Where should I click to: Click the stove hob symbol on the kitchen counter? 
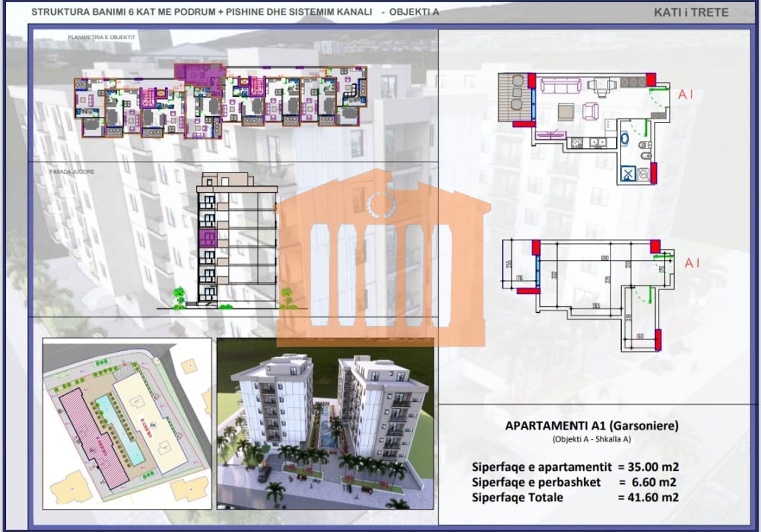[576, 142]
